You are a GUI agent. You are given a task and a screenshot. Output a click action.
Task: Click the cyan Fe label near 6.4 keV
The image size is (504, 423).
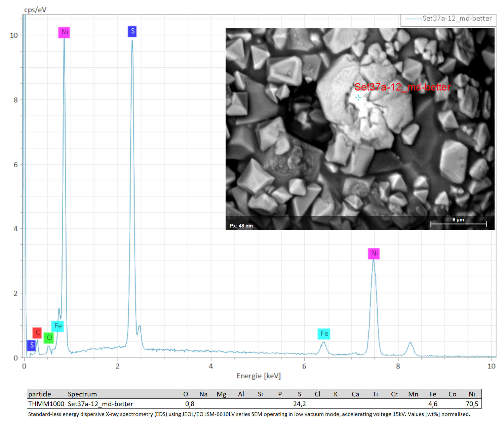(324, 334)
